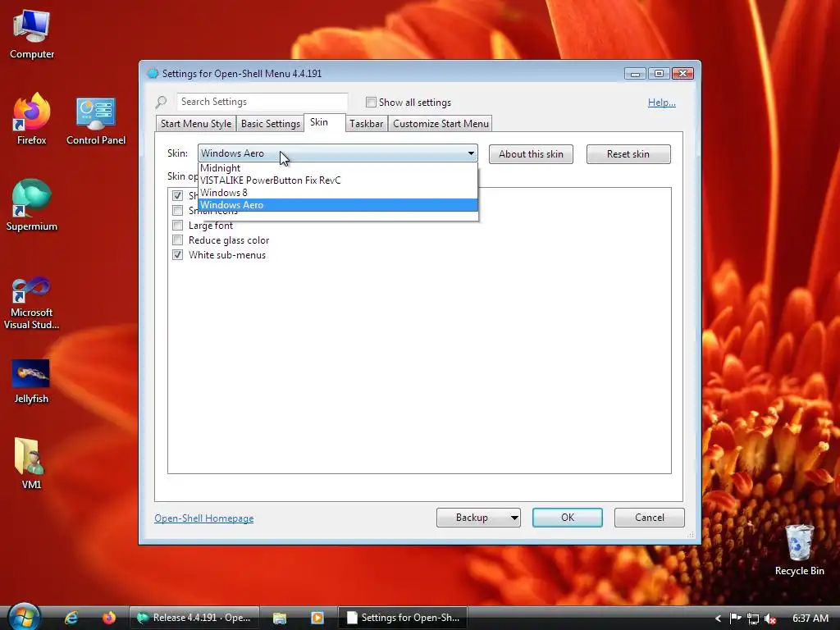Show hidden tray icons arrow
This screenshot has height=630, width=840.
[718, 619]
